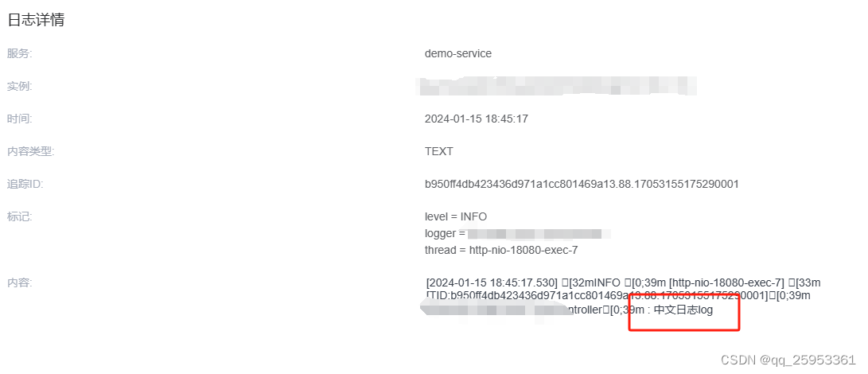
Task: Click the TEXT content type value
Action: pos(439,151)
